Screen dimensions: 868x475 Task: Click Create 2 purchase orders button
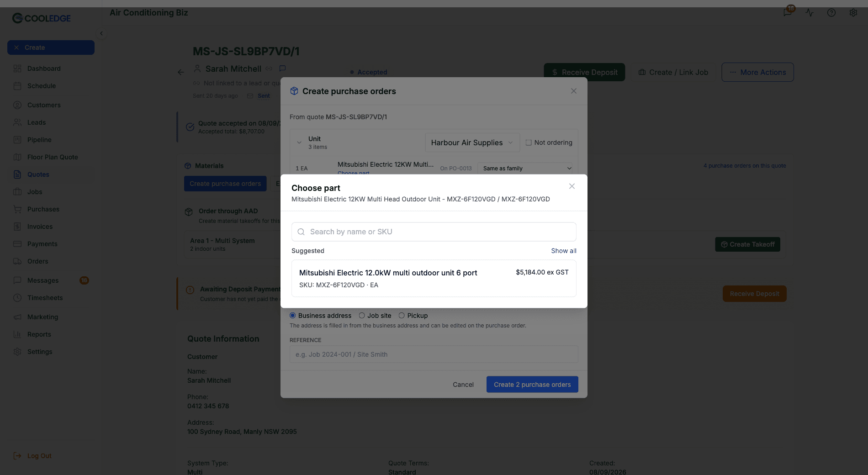[532, 385]
